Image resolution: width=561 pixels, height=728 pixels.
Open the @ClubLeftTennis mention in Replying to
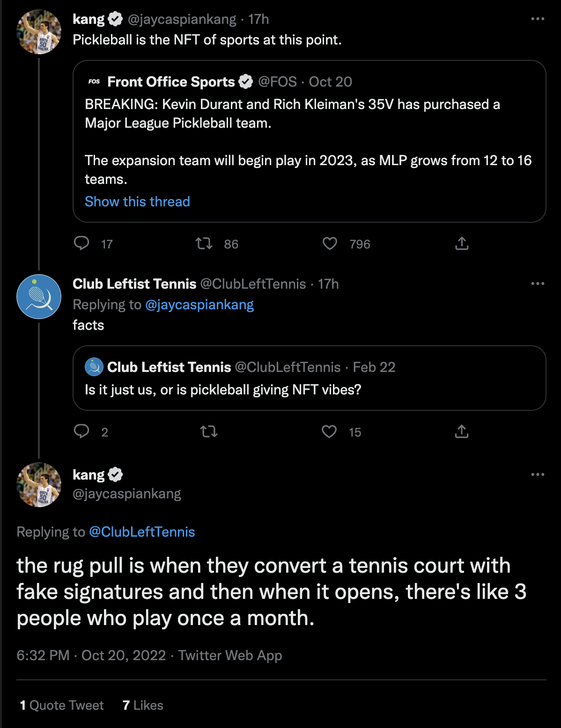142,532
